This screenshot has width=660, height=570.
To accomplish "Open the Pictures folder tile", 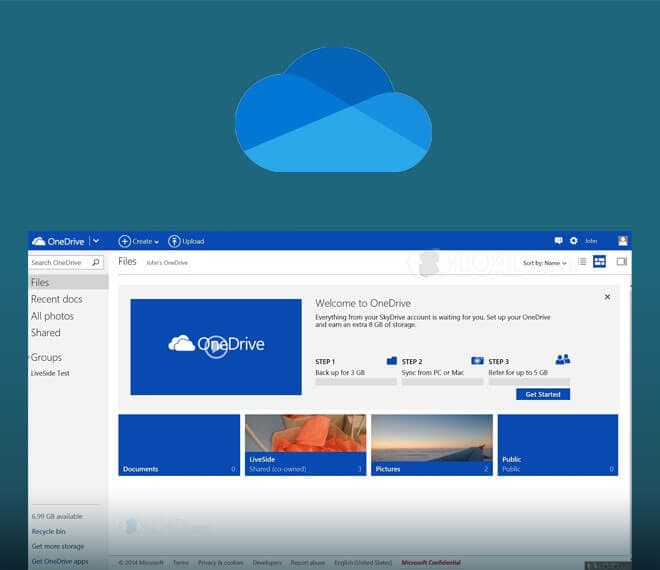I will click(432, 445).
